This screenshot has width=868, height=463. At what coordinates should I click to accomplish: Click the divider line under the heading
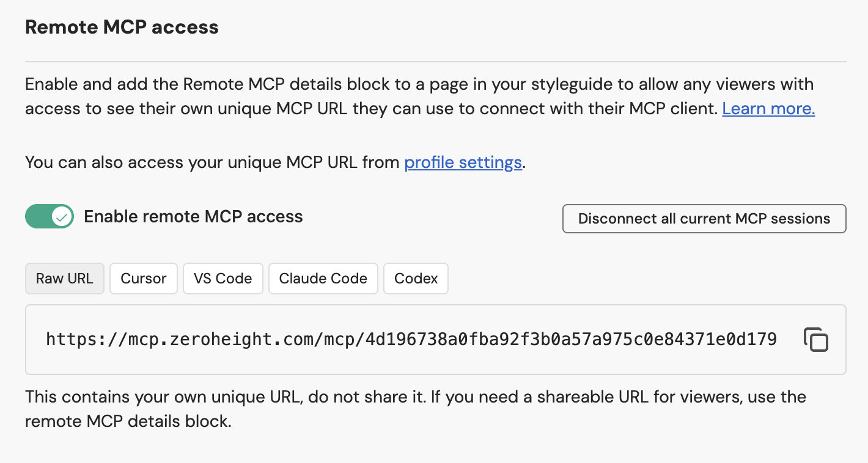click(x=435, y=62)
